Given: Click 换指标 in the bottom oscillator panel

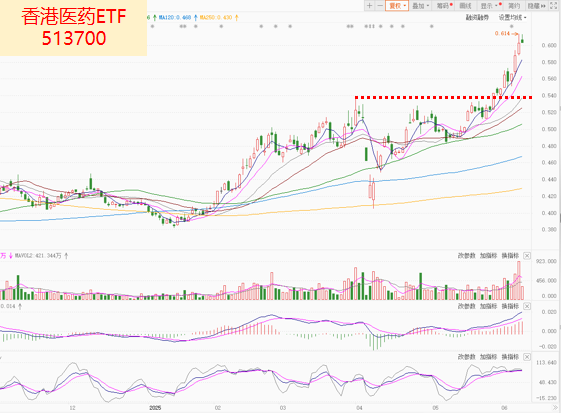Looking at the screenshot, I should (510, 357).
